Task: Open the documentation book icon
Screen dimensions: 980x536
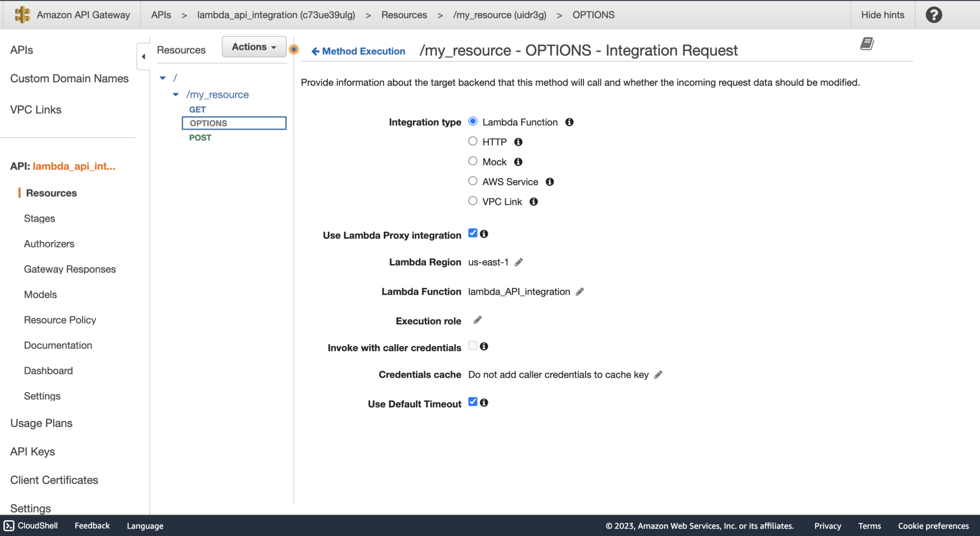Action: (867, 44)
